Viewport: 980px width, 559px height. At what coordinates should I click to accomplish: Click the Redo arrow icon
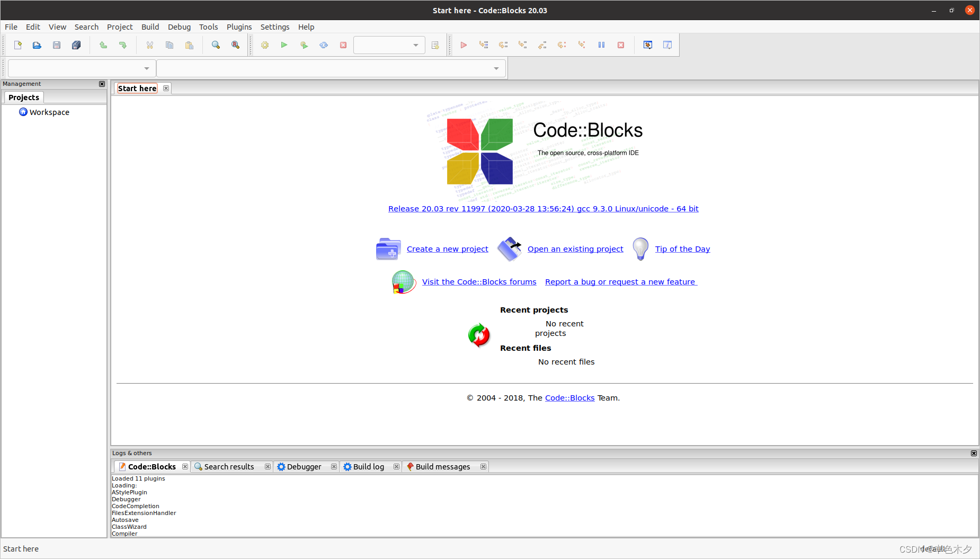pos(123,45)
